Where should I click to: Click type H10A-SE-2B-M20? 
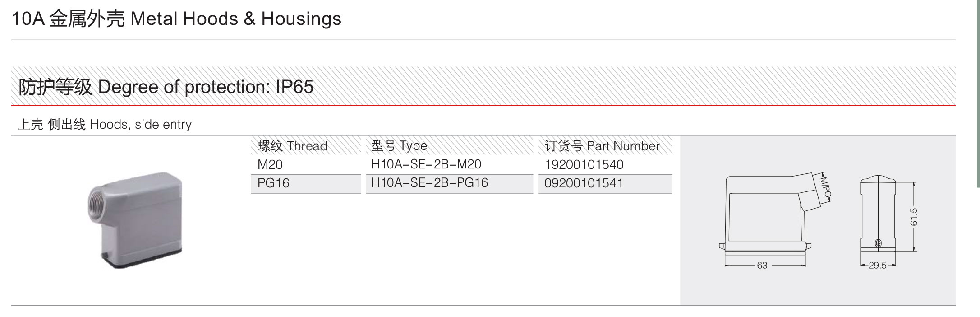pyautogui.click(x=426, y=164)
